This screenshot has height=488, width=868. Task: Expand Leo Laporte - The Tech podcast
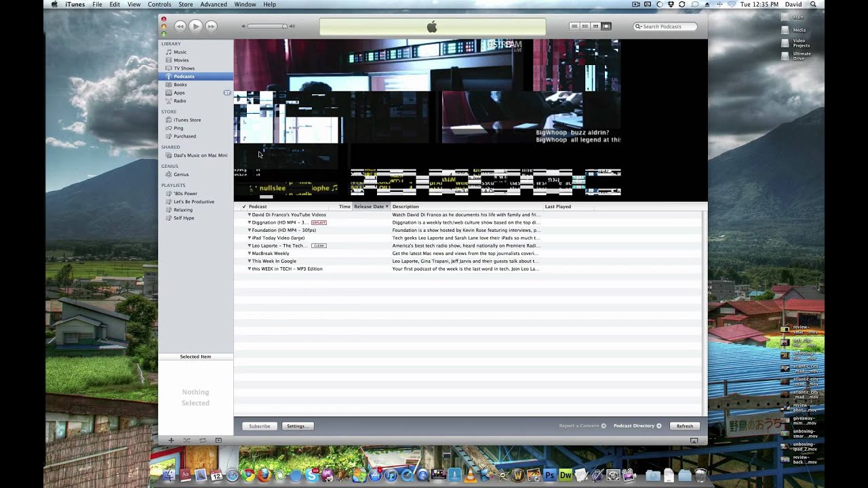pyautogui.click(x=250, y=245)
